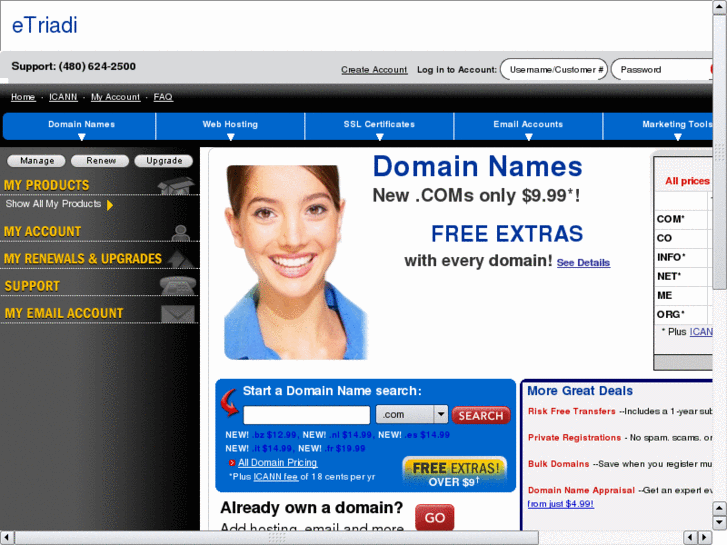
Task: Open the See Details link
Action: pos(583,263)
